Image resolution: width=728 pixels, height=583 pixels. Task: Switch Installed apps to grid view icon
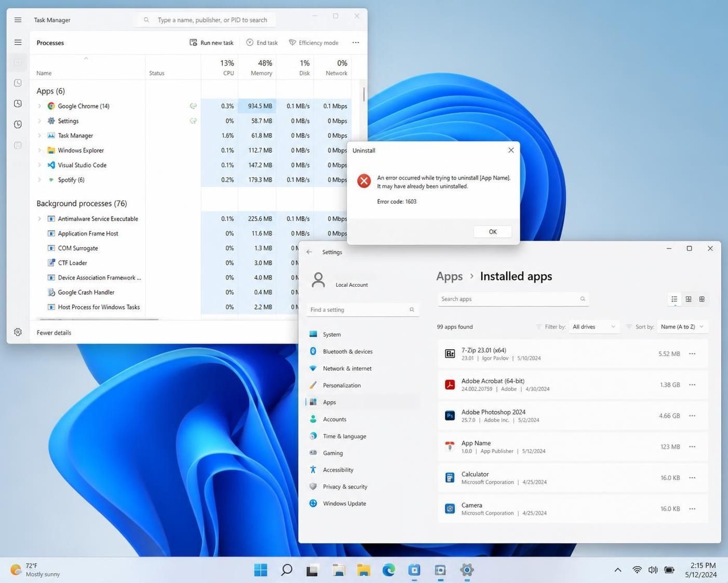coord(689,299)
